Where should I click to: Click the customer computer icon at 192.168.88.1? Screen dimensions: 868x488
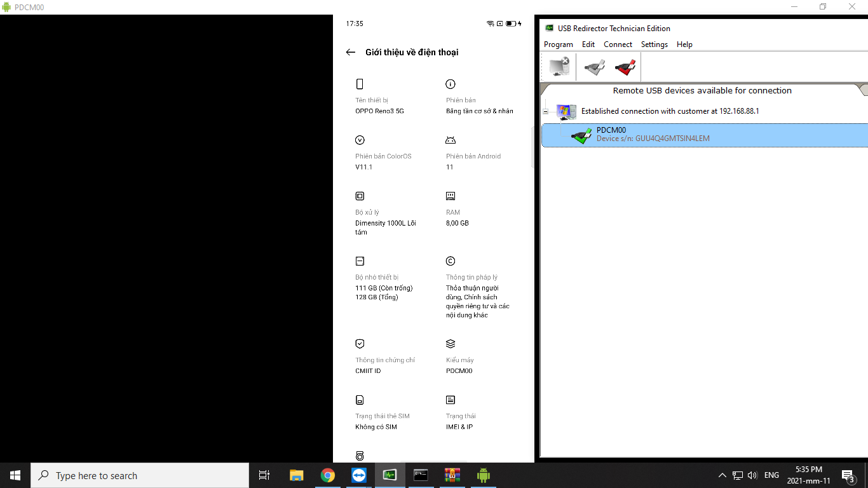coord(566,112)
